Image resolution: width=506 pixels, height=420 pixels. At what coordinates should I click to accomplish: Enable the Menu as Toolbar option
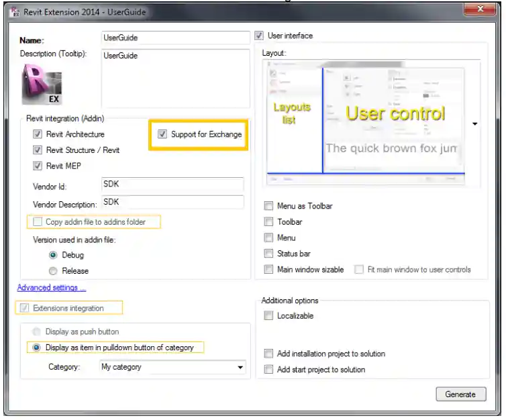269,206
